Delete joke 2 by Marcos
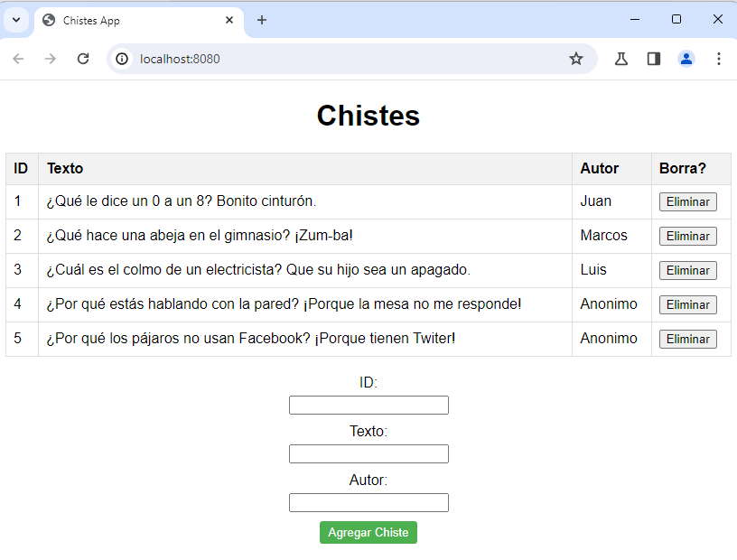The image size is (737, 560). (x=687, y=236)
